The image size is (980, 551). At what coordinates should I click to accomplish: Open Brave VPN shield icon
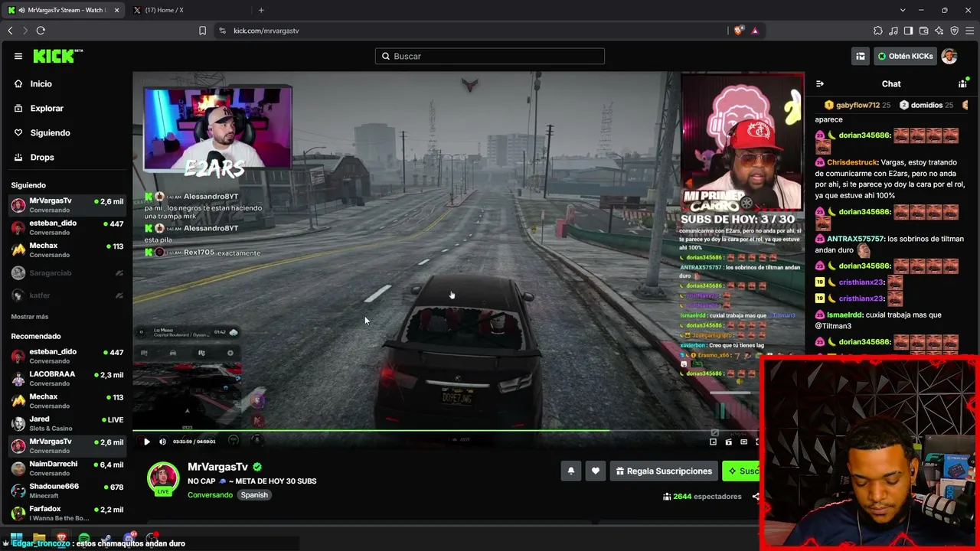[x=955, y=31]
